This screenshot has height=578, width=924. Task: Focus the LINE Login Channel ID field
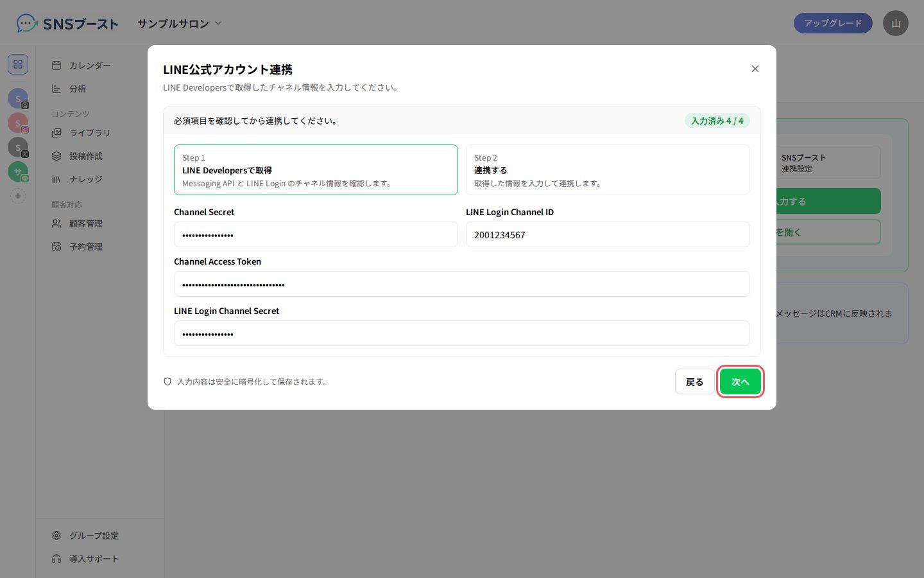click(x=608, y=234)
